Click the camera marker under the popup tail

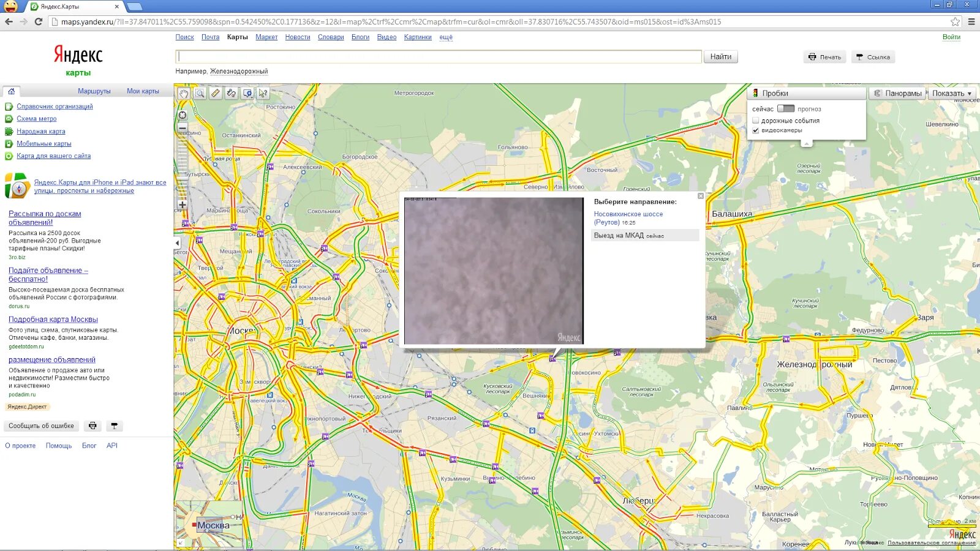point(552,359)
